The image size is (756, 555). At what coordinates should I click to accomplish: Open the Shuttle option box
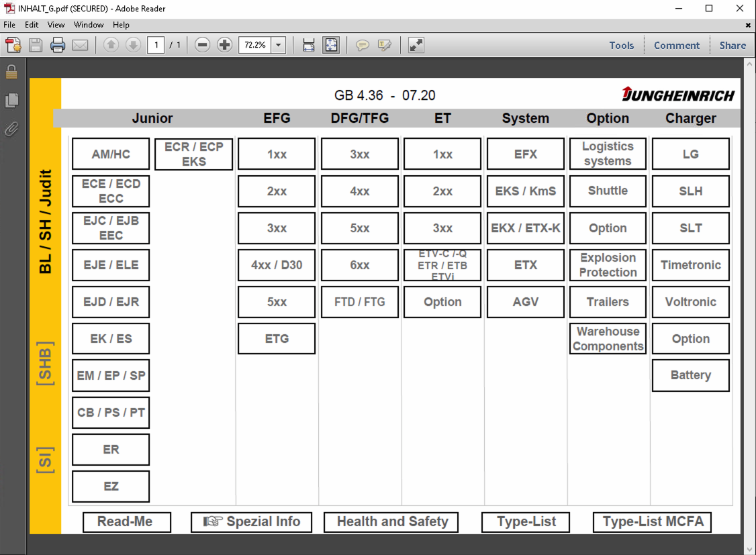point(608,191)
